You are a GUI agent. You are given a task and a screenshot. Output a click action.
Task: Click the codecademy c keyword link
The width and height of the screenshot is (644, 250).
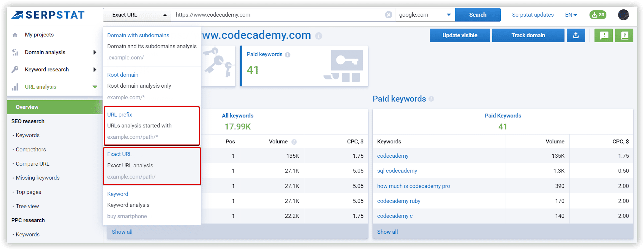click(x=395, y=216)
